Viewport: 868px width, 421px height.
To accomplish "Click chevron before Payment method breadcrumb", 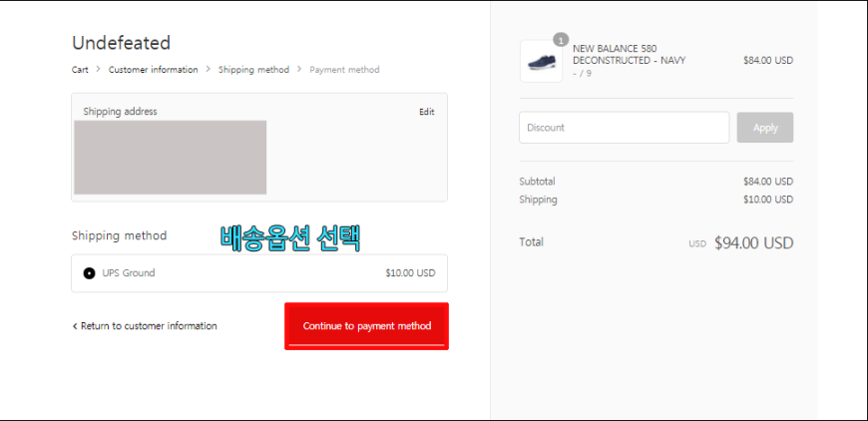I will point(299,70).
